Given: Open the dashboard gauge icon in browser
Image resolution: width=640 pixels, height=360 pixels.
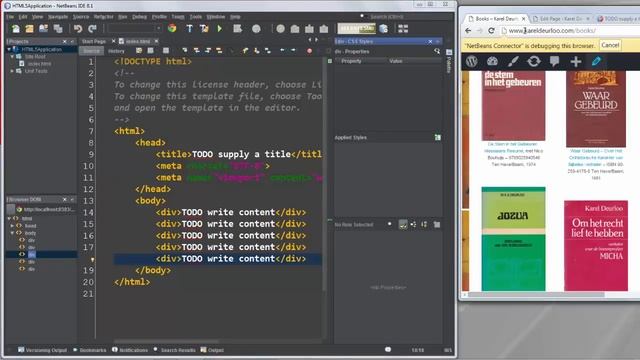Looking at the screenshot, I should point(492,61).
